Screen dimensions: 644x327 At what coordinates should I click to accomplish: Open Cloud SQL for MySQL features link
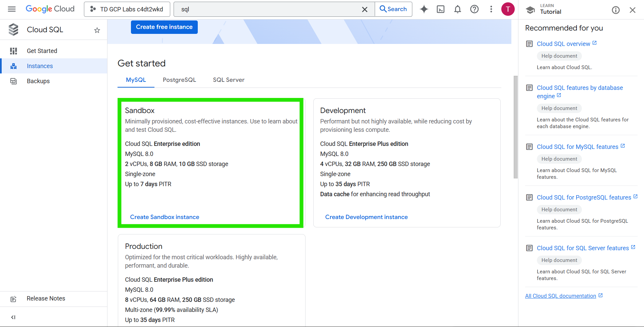tap(578, 147)
